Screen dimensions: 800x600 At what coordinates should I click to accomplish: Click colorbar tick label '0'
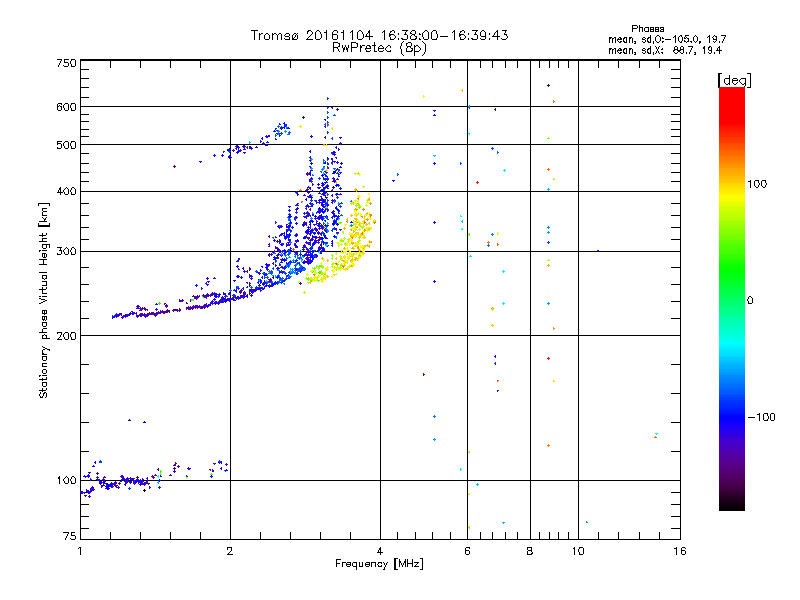tap(750, 301)
